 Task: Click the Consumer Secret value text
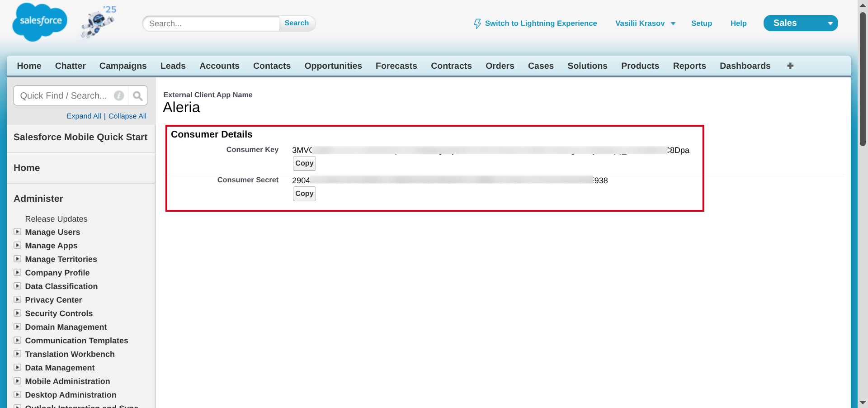(x=450, y=180)
